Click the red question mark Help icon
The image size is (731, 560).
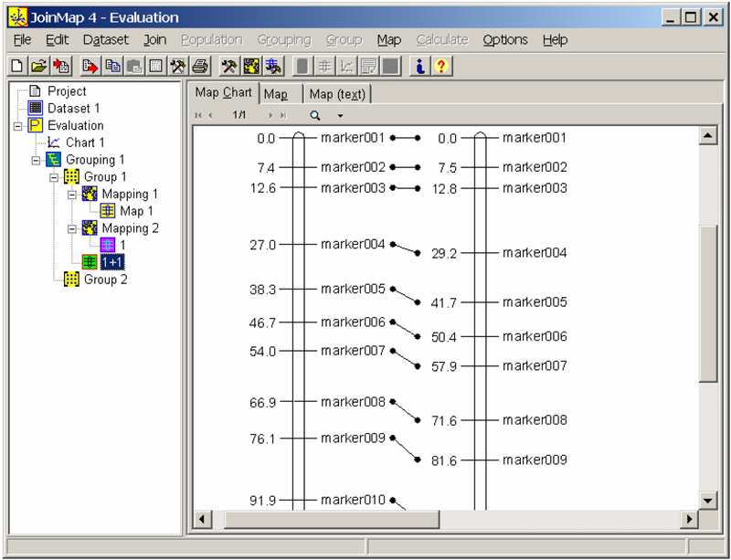tap(441, 66)
